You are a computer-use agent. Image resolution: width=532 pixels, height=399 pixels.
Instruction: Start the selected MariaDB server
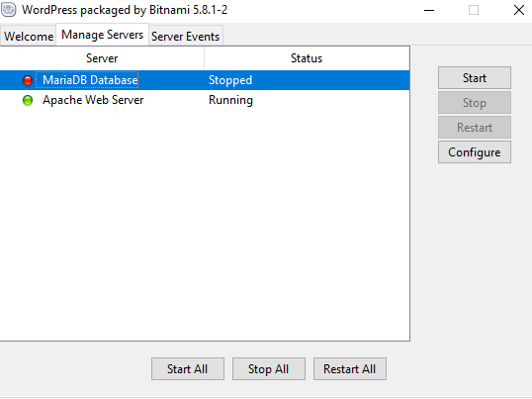click(475, 78)
